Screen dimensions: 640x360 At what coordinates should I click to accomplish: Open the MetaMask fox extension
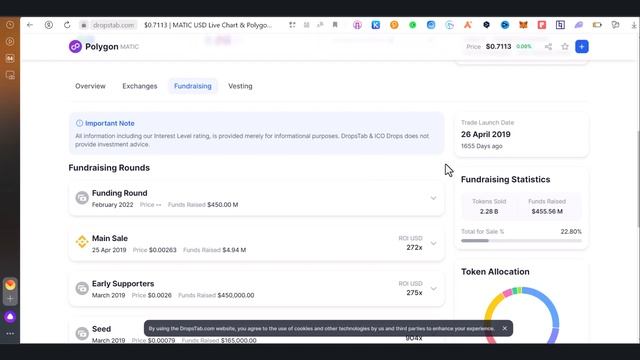523,25
